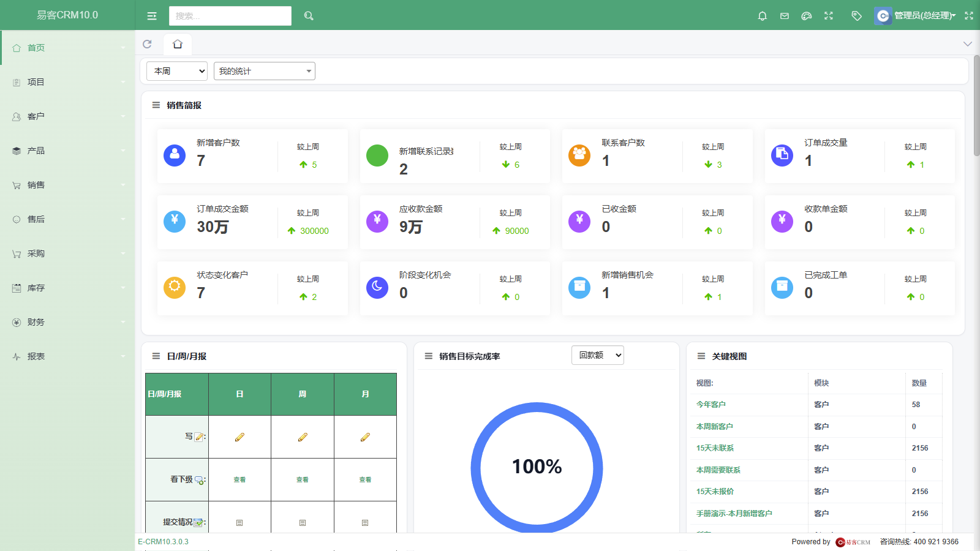This screenshot has height=551, width=980.
Task: Click the 状态变化客户 yellow gear icon
Action: pos(175,288)
